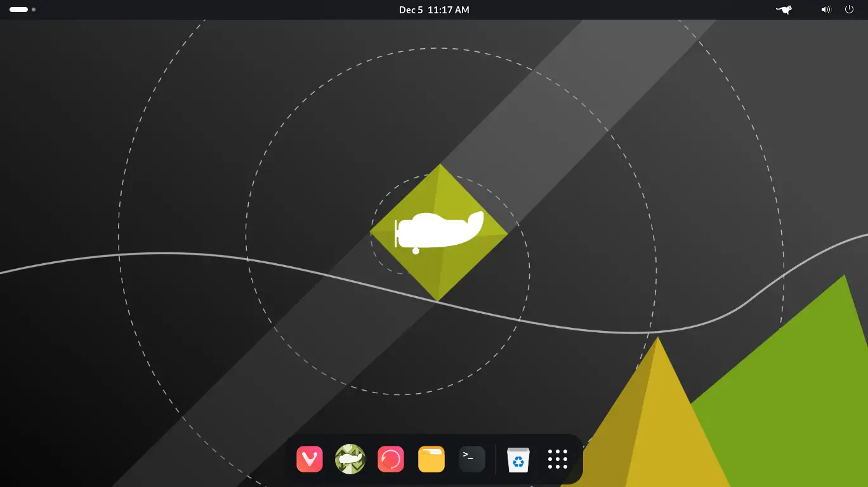Open the yellow Files folder in dock
Screen dimensions: 868x487
point(431,459)
